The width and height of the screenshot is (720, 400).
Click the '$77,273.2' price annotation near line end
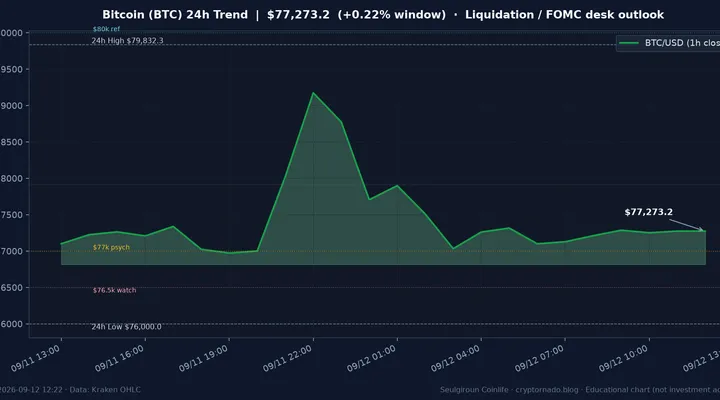648,212
